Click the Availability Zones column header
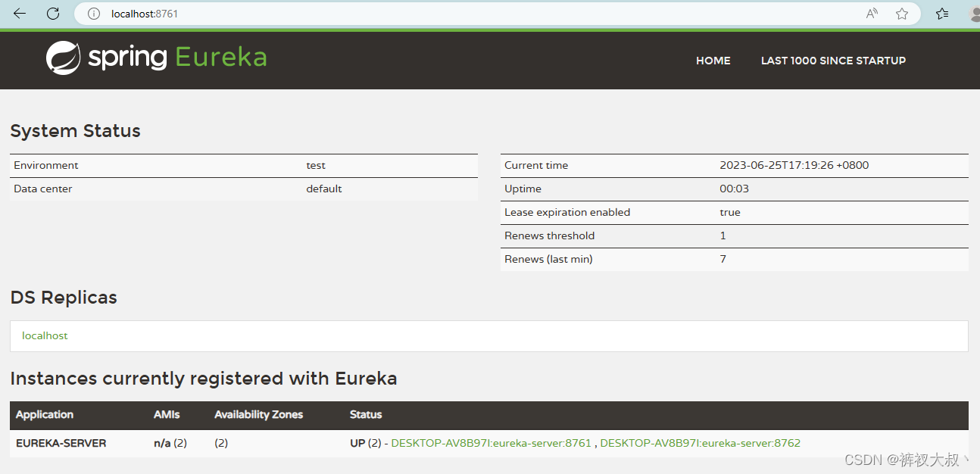980x474 pixels. tap(258, 414)
